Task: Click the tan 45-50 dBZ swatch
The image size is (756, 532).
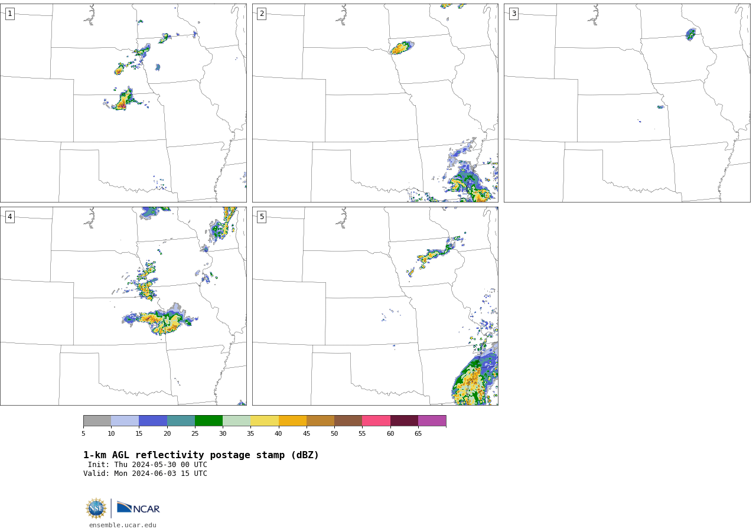Action: 320,420
